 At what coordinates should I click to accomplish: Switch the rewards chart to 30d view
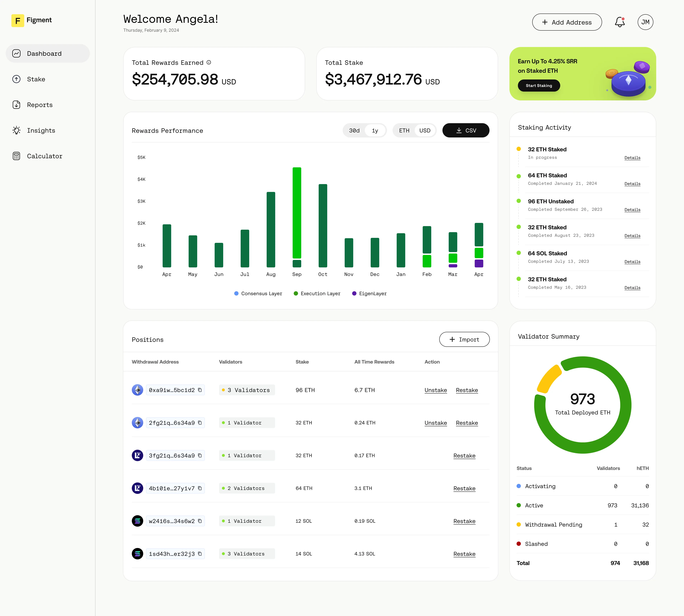point(354,130)
